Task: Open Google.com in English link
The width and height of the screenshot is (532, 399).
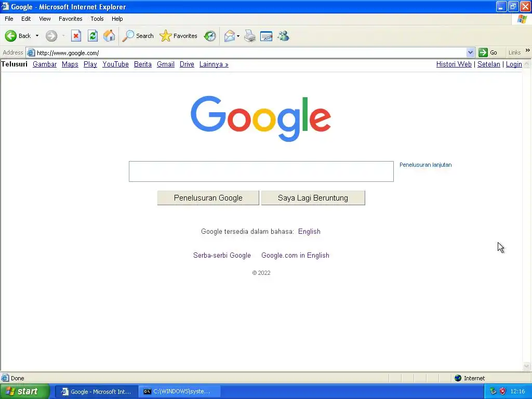Action: point(295,255)
